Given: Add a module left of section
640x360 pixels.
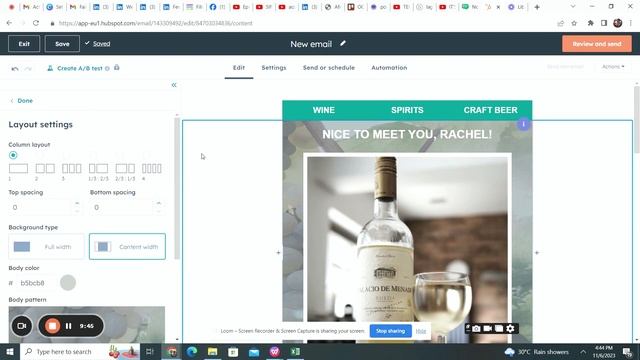Looking at the screenshot, I should pos(278,253).
